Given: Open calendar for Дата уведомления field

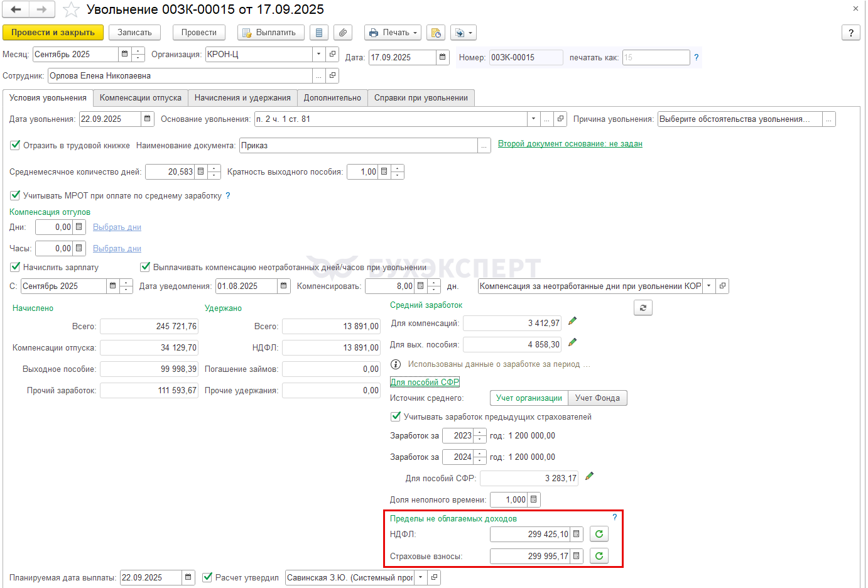Looking at the screenshot, I should (x=284, y=286).
